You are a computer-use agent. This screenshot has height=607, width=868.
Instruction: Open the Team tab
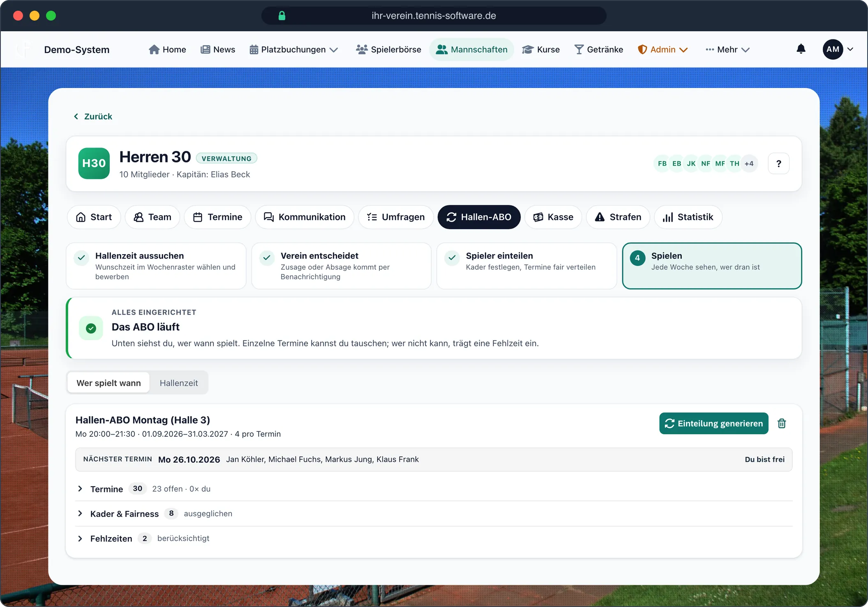152,217
